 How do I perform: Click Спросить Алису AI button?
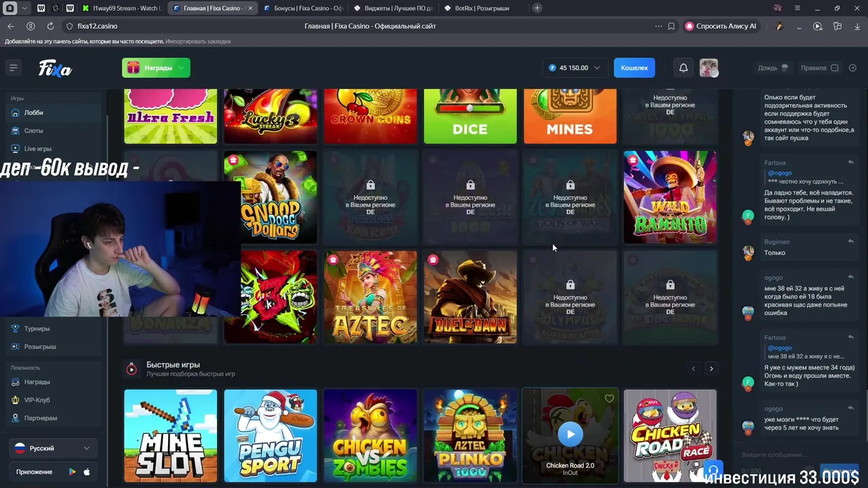(722, 26)
